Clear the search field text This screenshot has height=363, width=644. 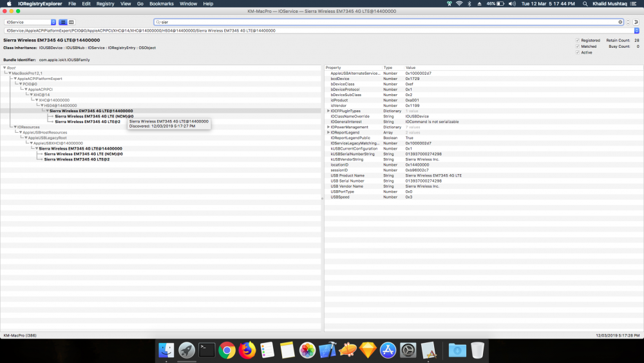620,22
